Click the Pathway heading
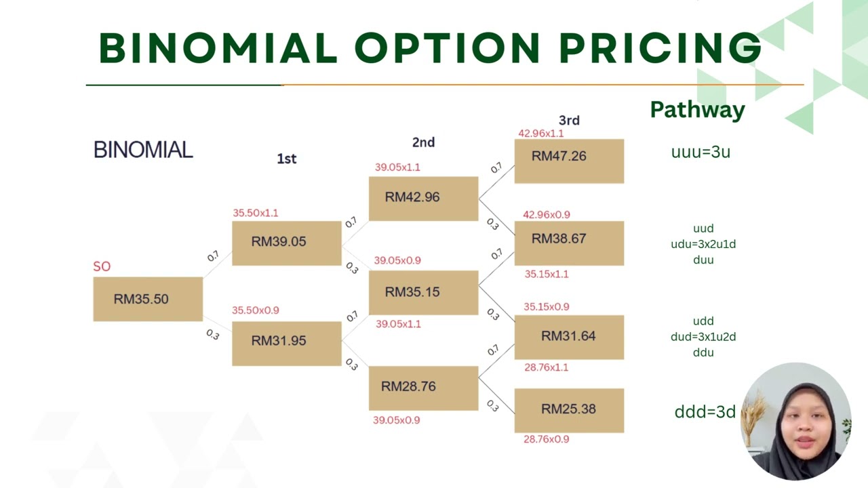The image size is (868, 488). pyautogui.click(x=697, y=110)
